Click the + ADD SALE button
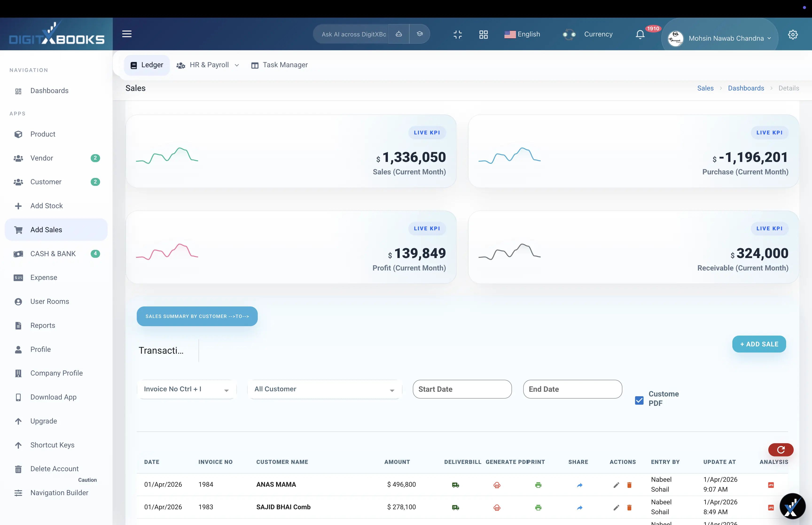812x525 pixels. pos(759,344)
